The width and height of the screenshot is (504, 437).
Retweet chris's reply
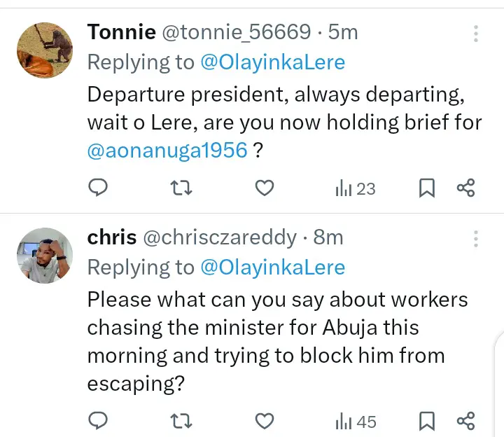181,421
